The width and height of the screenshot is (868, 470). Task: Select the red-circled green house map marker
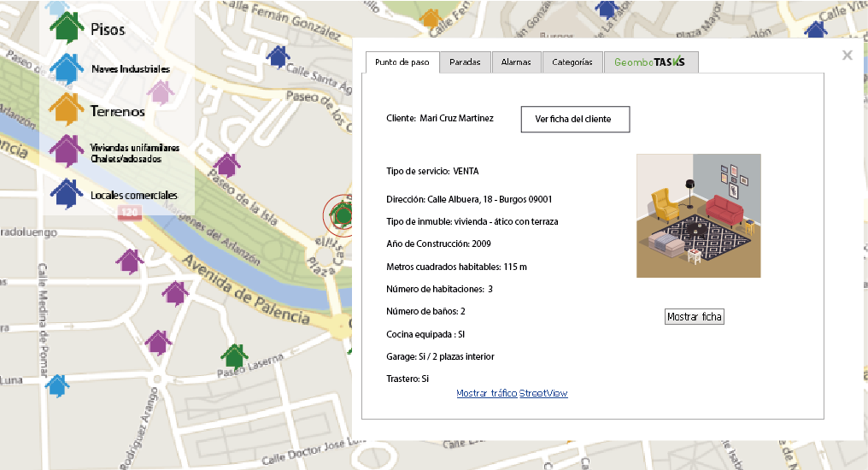click(342, 214)
